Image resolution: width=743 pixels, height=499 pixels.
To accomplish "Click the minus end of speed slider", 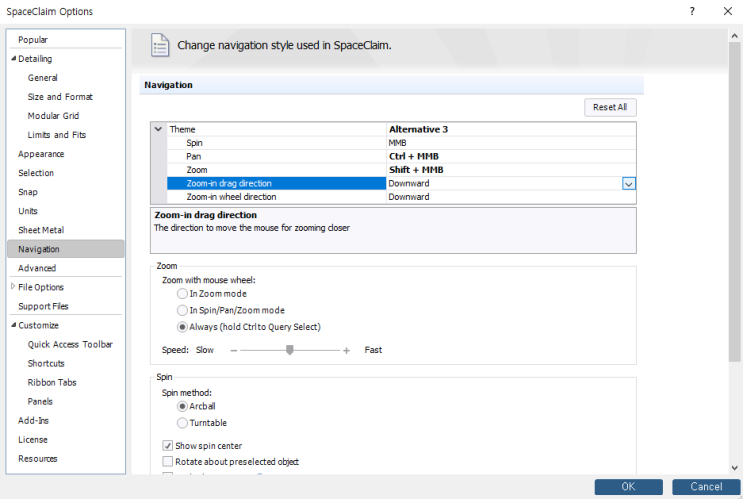I will coord(234,351).
